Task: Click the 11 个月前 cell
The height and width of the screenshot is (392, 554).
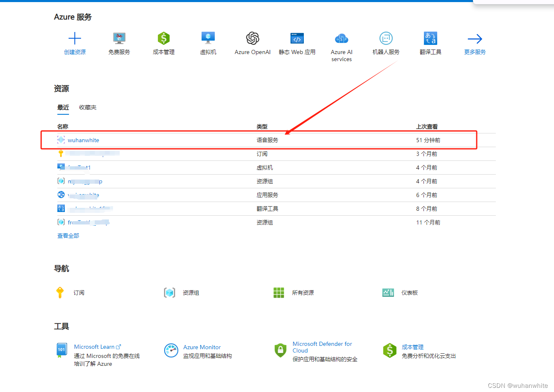Action: click(x=428, y=222)
